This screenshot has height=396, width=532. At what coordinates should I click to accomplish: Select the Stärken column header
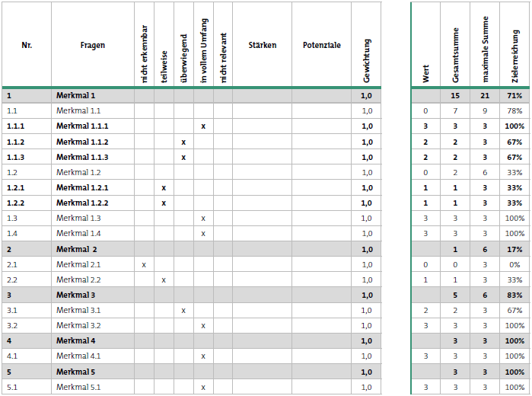coord(263,45)
